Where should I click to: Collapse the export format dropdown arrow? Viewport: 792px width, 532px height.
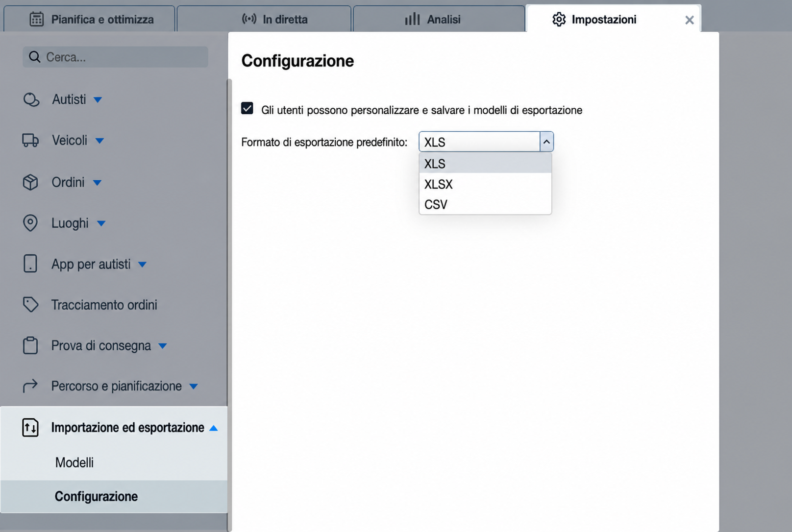(x=546, y=142)
